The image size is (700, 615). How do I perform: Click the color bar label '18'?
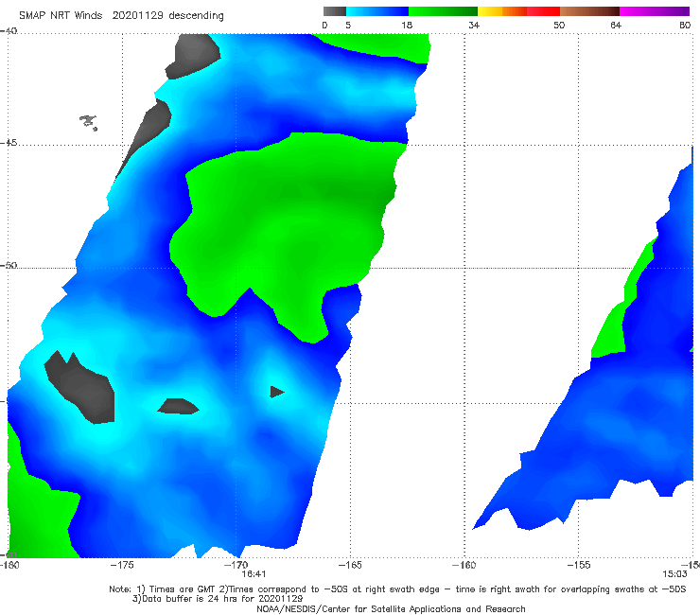(407, 25)
